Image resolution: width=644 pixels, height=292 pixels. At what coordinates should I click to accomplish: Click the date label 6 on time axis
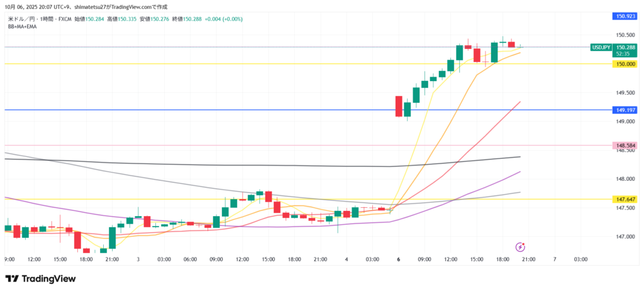[x=399, y=259]
